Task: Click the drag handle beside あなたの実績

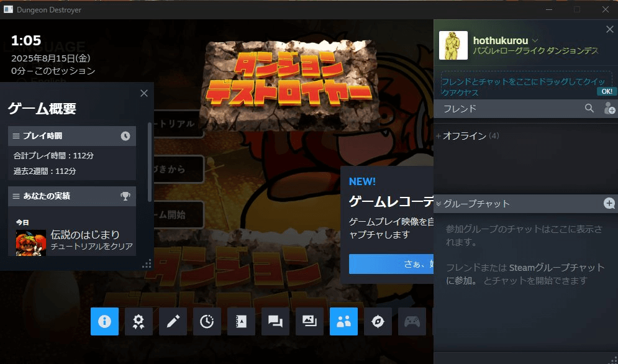Action: (16, 196)
